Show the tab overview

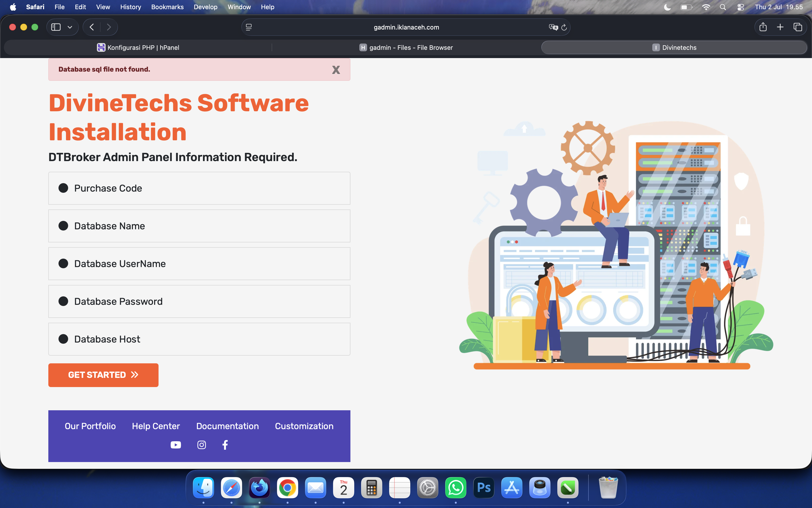tap(798, 27)
